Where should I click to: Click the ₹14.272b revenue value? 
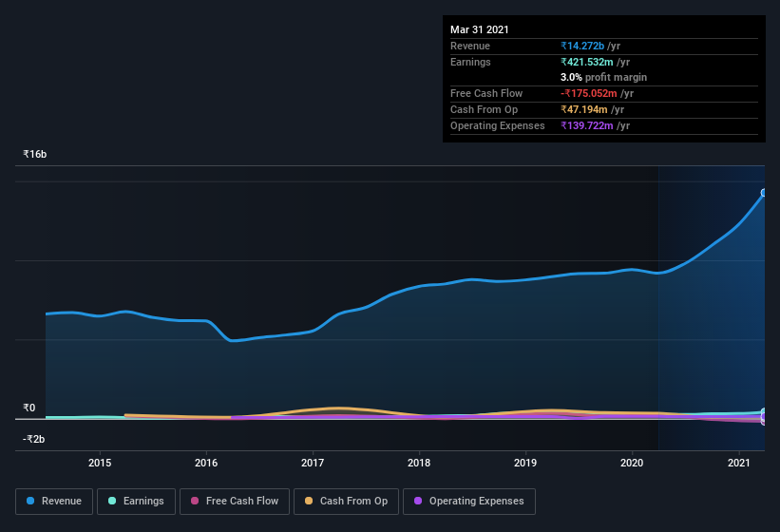coord(582,46)
